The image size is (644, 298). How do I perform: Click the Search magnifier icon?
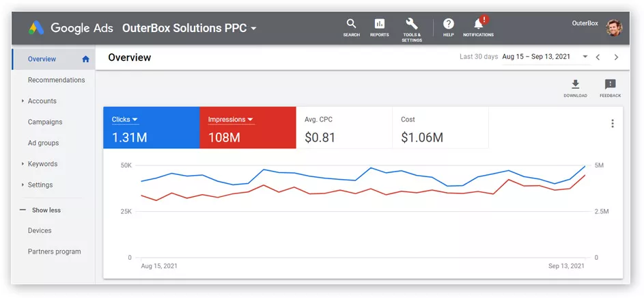351,25
